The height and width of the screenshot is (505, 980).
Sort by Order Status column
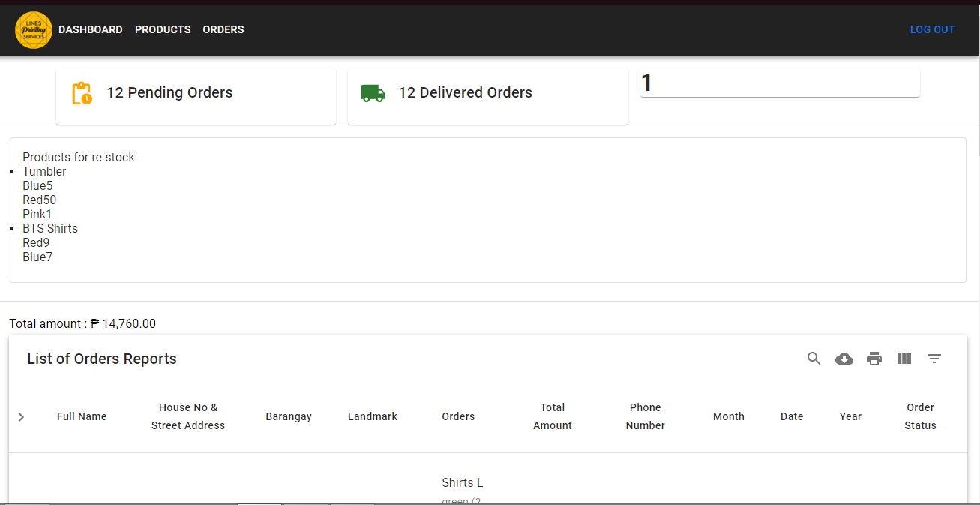point(920,416)
